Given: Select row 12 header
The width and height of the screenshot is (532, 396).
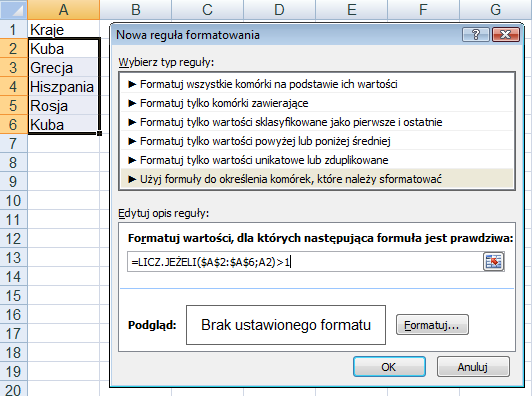Looking at the screenshot, I should pos(14,239).
